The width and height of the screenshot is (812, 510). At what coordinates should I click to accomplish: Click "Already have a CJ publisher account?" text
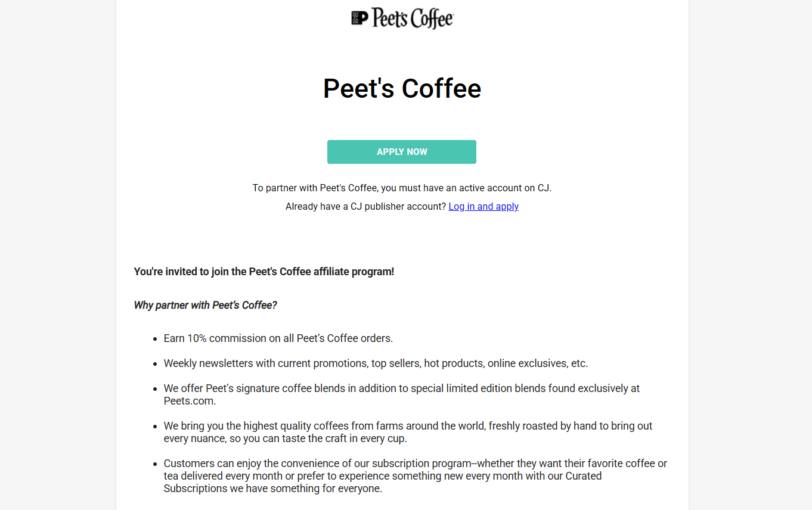[x=365, y=206]
